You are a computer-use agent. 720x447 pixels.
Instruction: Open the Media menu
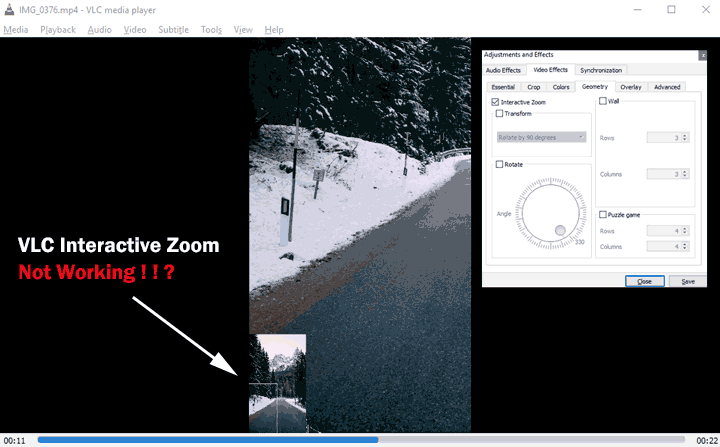16,30
